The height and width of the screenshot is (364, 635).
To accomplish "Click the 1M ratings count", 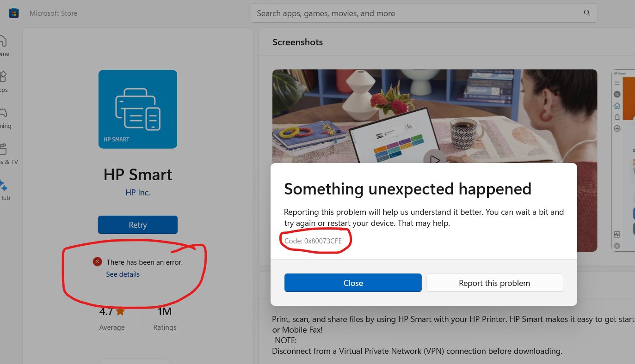I will (x=165, y=312).
